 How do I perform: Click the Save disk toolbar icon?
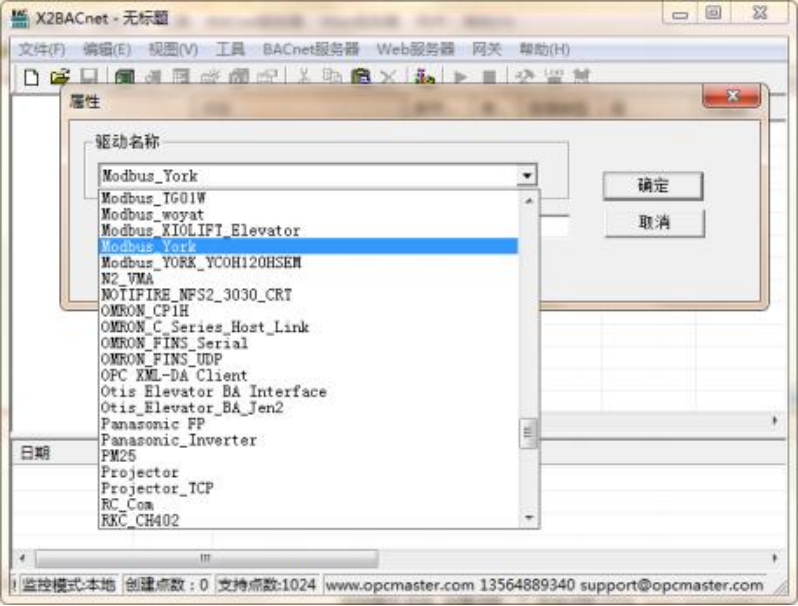pos(89,77)
